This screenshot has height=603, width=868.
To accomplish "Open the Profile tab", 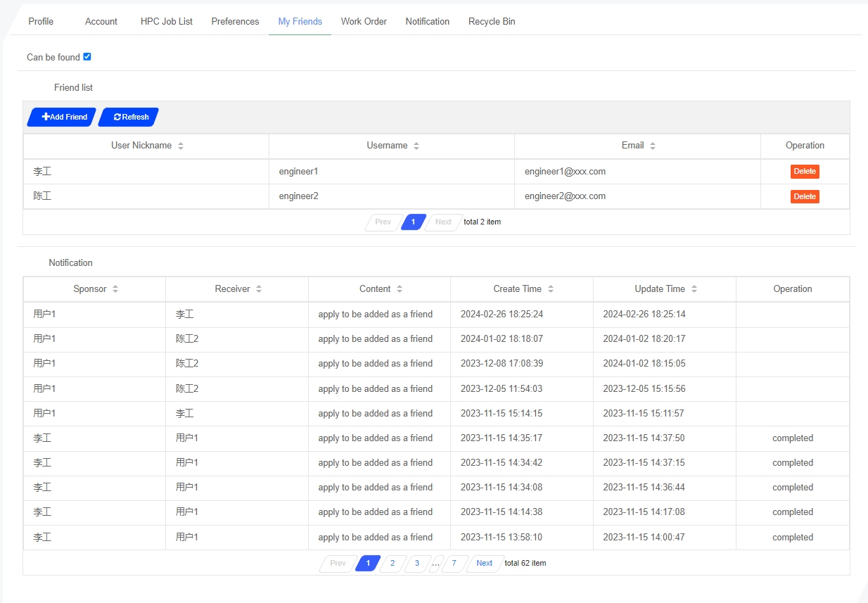I will tap(41, 21).
